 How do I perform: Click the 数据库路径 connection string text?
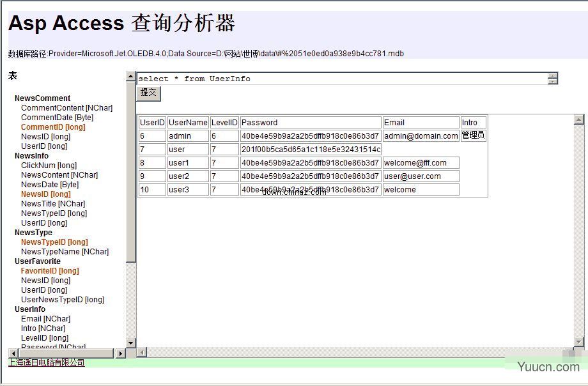(206, 54)
